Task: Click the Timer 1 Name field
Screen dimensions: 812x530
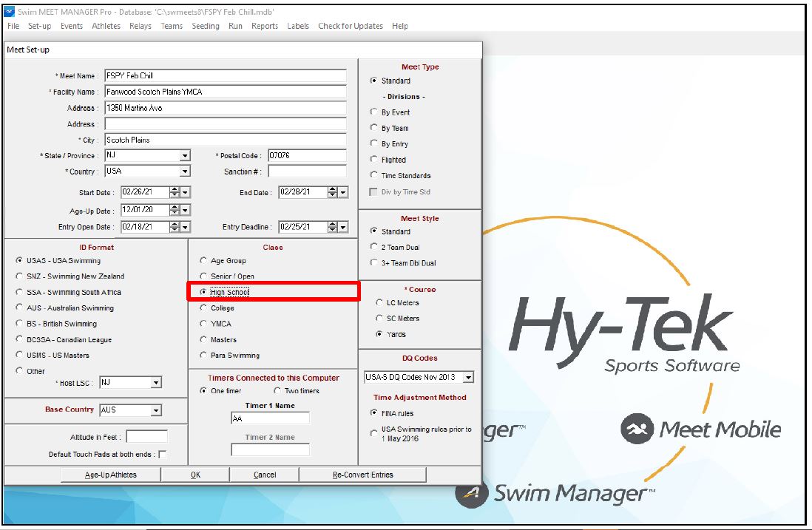Action: click(270, 418)
